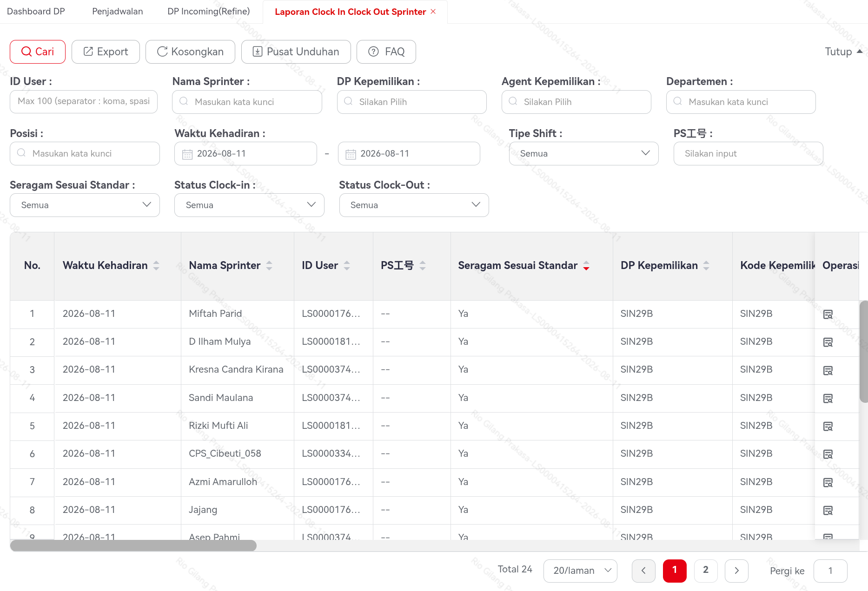Go to previous page arrow
Screen dimensions: 868x591
tap(643, 571)
